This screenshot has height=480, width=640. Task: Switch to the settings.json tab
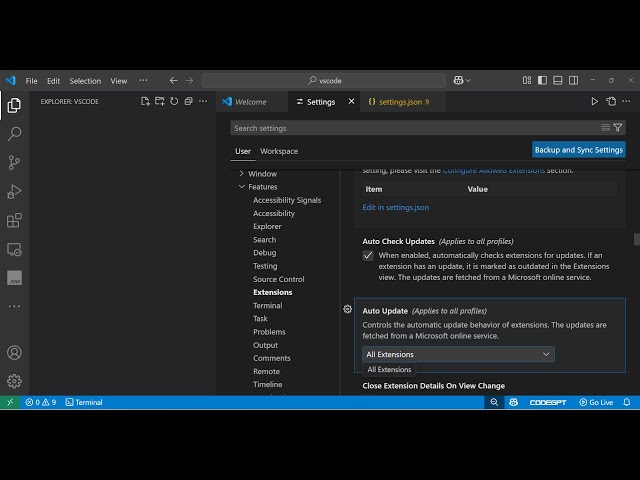pos(397,102)
